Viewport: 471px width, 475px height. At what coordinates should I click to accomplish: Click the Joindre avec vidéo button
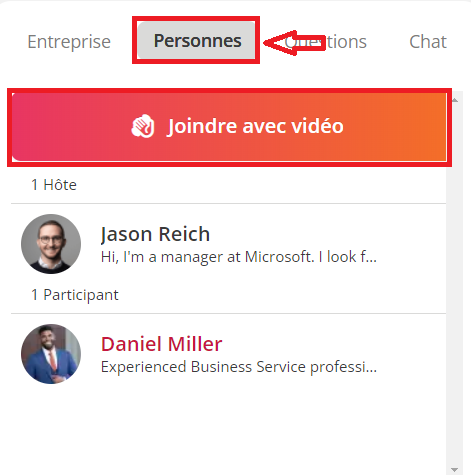[x=229, y=127]
